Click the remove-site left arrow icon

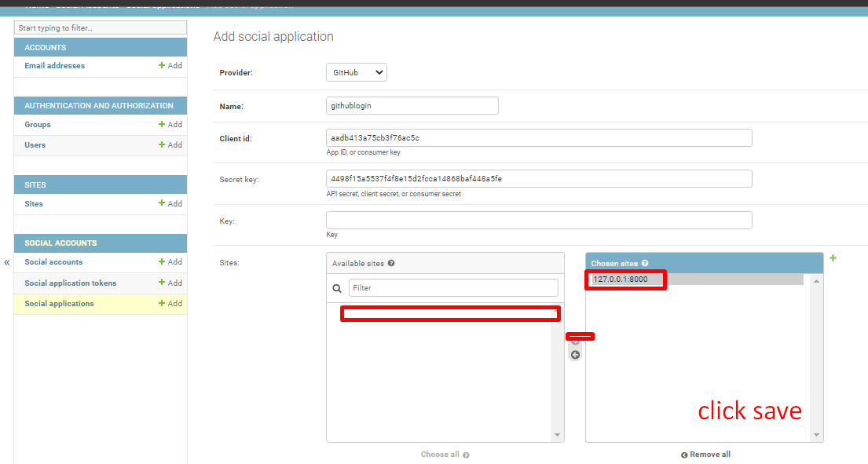[x=575, y=355]
